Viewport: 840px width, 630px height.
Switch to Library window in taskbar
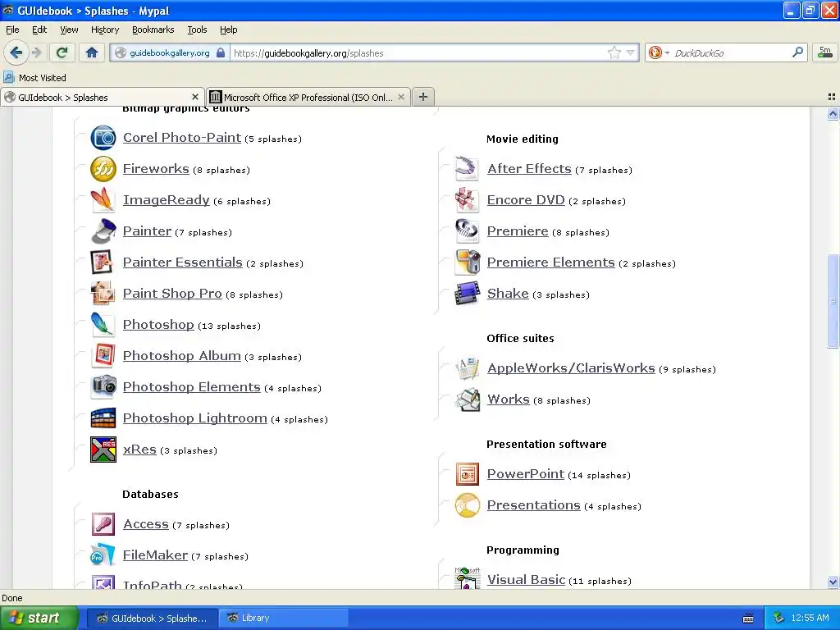pyautogui.click(x=283, y=618)
